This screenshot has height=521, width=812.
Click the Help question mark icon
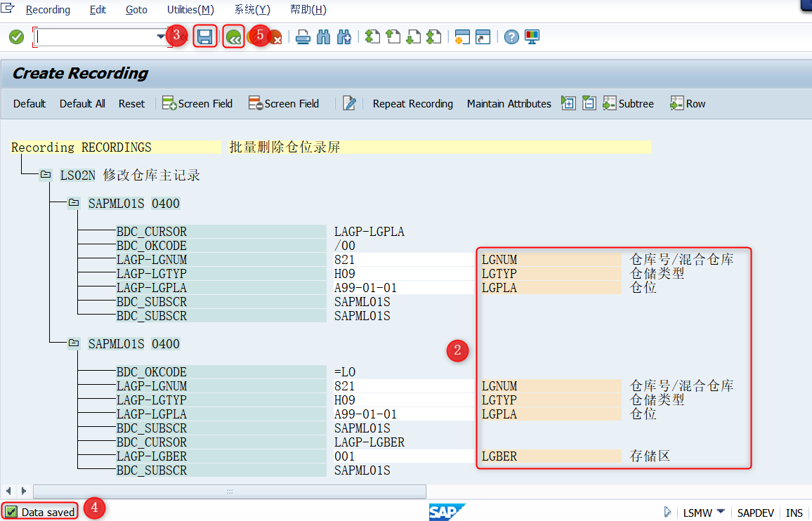pos(511,37)
